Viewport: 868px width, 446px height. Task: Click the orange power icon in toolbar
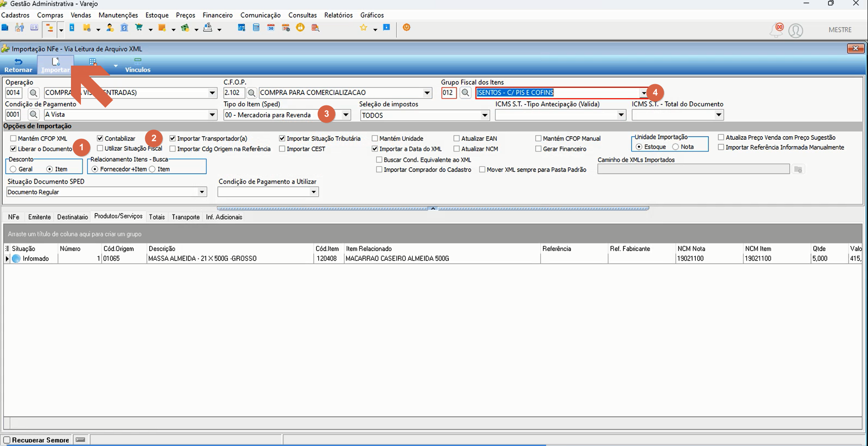(406, 27)
